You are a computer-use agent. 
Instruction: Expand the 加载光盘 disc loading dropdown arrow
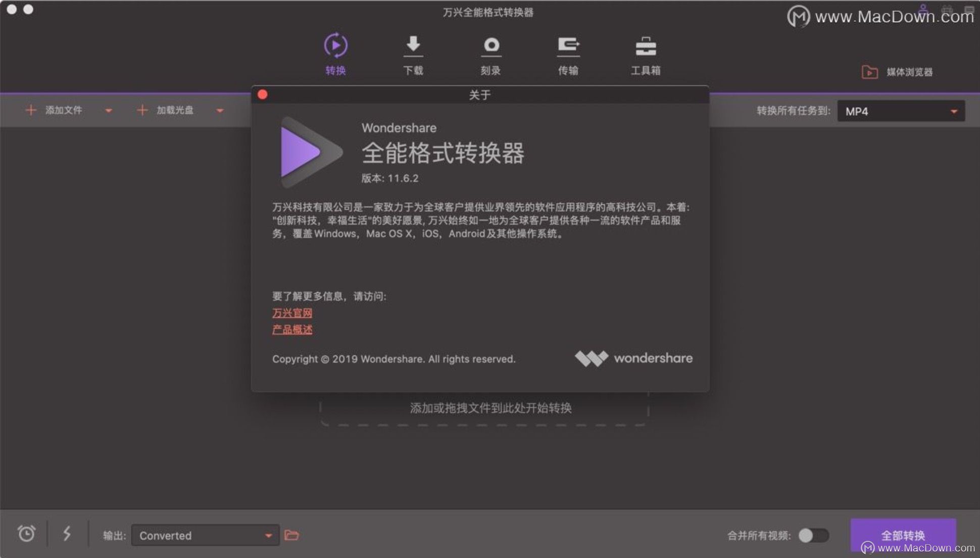coord(220,110)
